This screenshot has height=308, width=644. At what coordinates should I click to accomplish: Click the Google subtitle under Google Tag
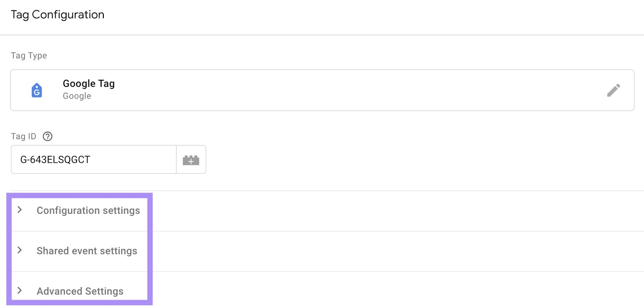[76, 96]
